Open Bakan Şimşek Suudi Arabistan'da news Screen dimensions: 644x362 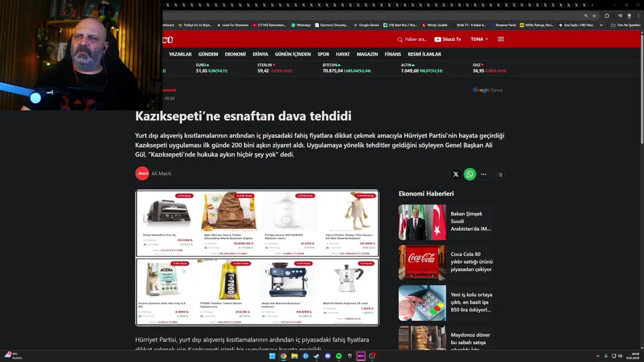pyautogui.click(x=471, y=221)
